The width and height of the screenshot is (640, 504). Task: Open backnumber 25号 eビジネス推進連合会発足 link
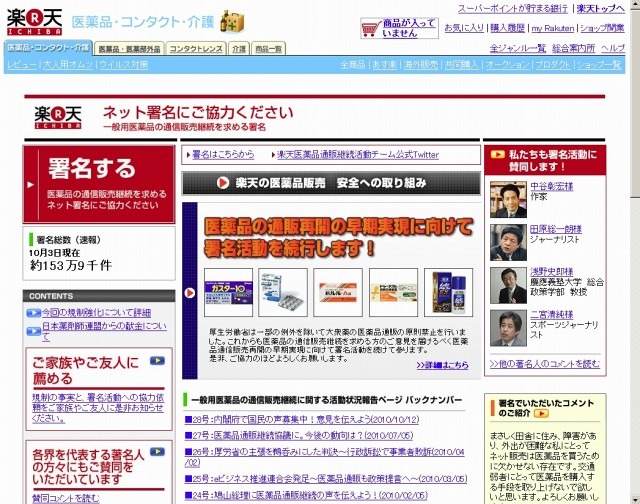click(x=326, y=479)
